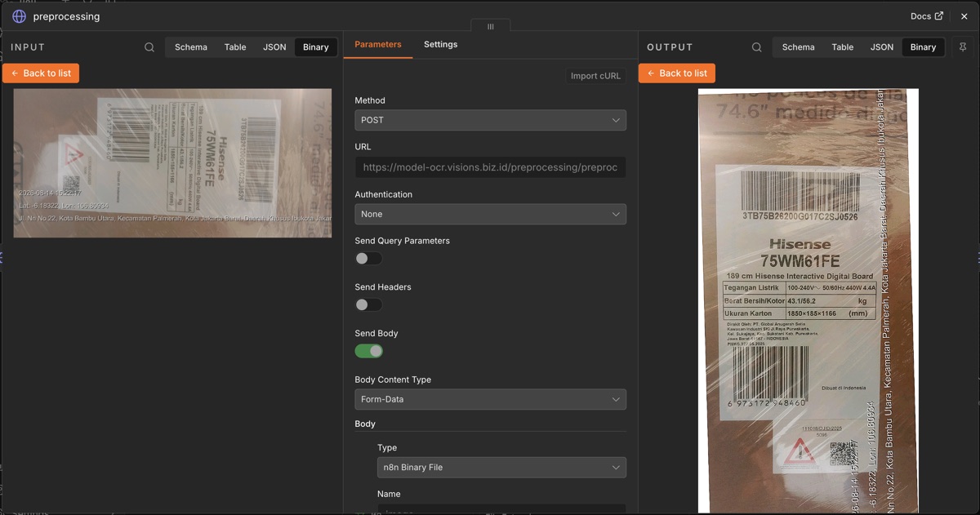Screen dimensions: 980x515
Task: Click Back to list in INPUT panel
Action: [x=41, y=73]
